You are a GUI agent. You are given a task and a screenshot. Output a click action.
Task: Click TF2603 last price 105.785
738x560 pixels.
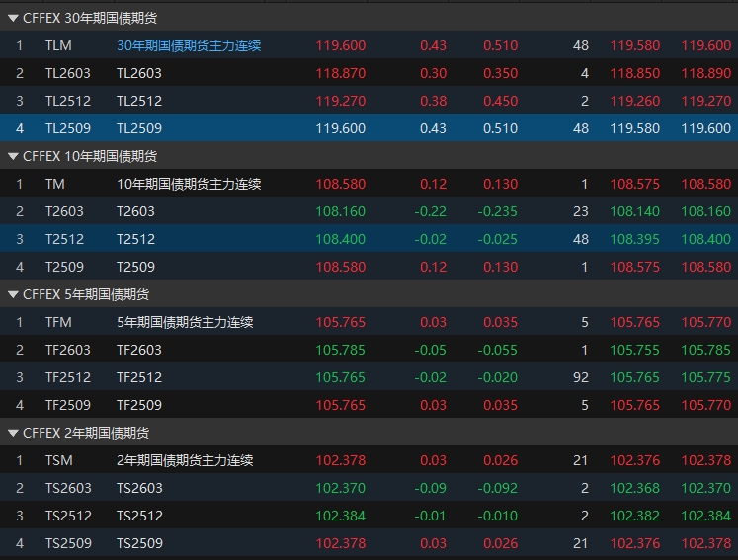340,350
